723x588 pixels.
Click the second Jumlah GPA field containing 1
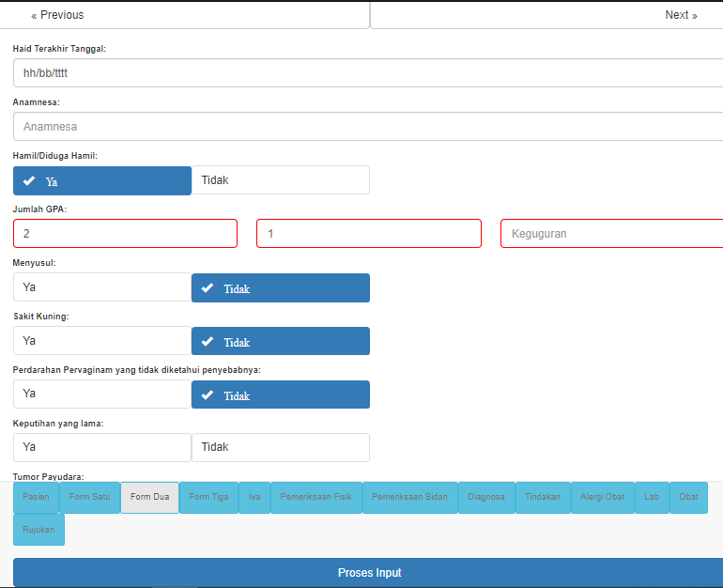point(369,233)
